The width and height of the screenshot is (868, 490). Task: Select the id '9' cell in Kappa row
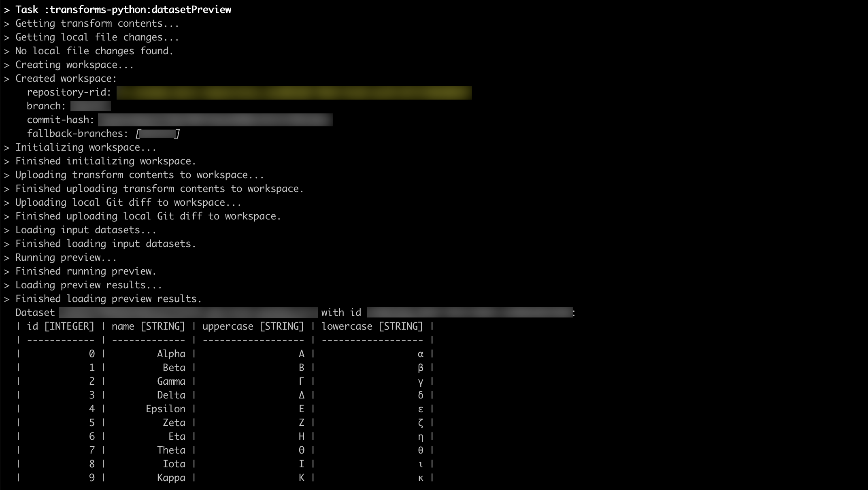92,478
